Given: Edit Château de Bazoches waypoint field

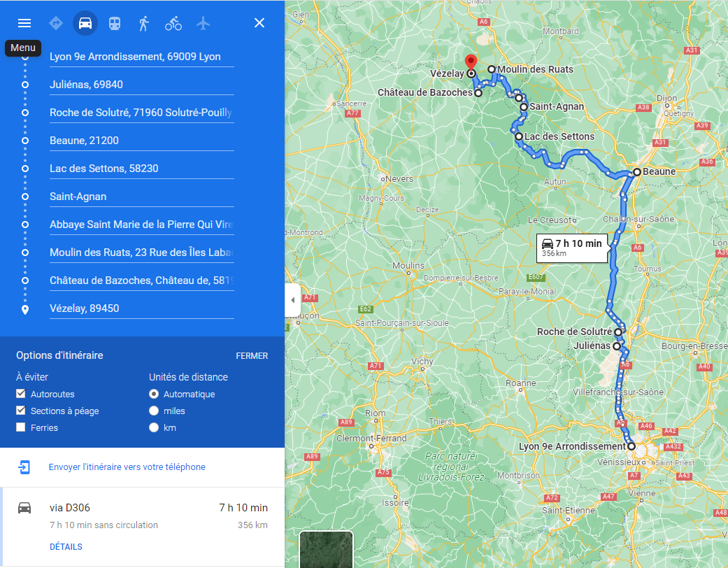Looking at the screenshot, I should tap(141, 281).
